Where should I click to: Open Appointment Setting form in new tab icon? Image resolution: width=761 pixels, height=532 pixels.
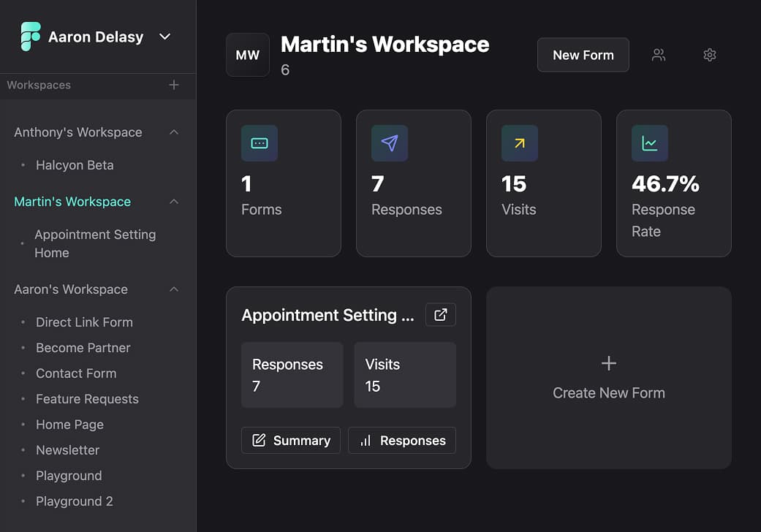(440, 314)
